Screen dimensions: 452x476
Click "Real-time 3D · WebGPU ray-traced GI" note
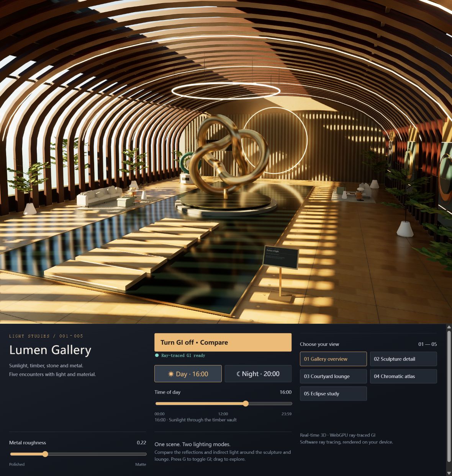pyautogui.click(x=337, y=435)
